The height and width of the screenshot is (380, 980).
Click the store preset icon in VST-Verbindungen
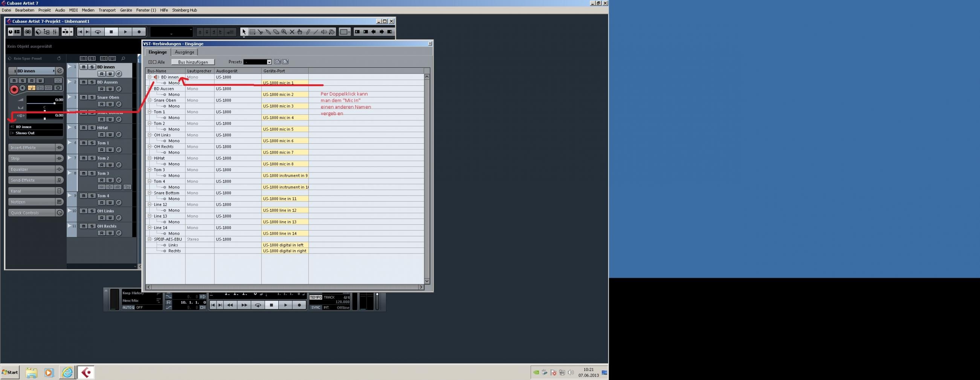coord(278,62)
